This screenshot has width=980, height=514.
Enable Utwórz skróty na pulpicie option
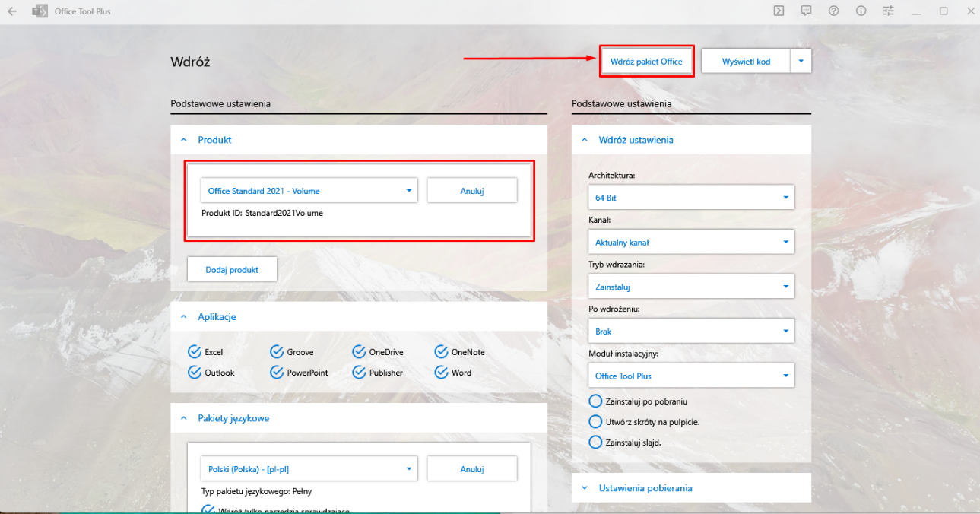pyautogui.click(x=596, y=421)
